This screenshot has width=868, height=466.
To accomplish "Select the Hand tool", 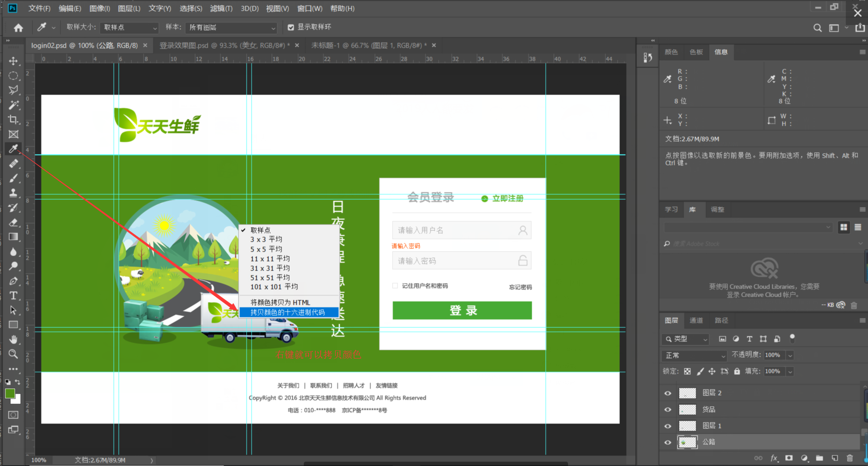I will (14, 340).
